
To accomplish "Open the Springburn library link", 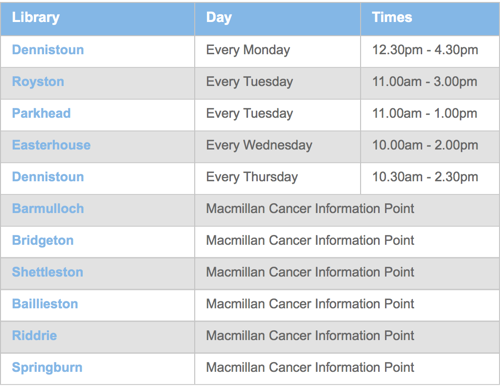I will coord(47,368).
